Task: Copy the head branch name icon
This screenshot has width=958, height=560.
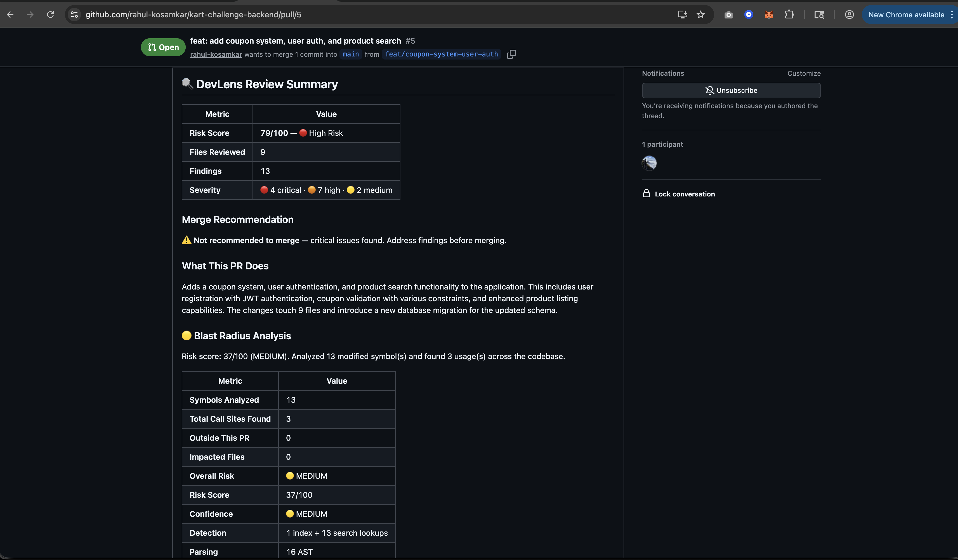Action: (x=511, y=54)
